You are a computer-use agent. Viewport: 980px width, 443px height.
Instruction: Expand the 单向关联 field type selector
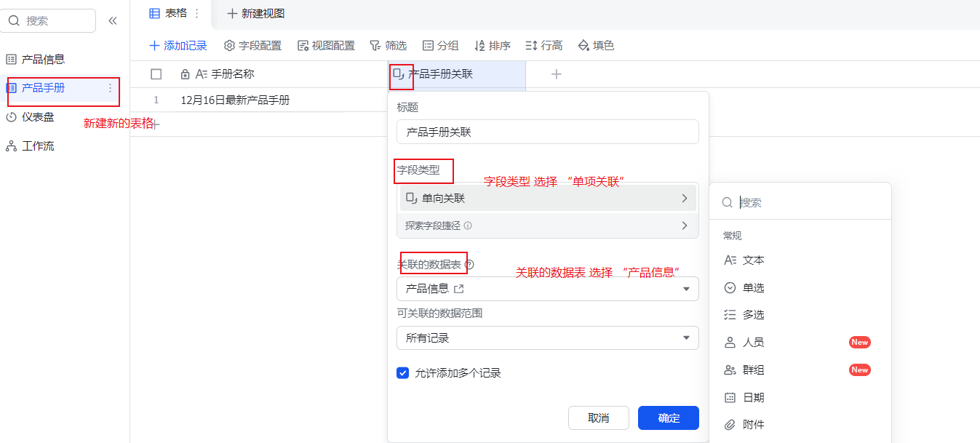pos(547,198)
